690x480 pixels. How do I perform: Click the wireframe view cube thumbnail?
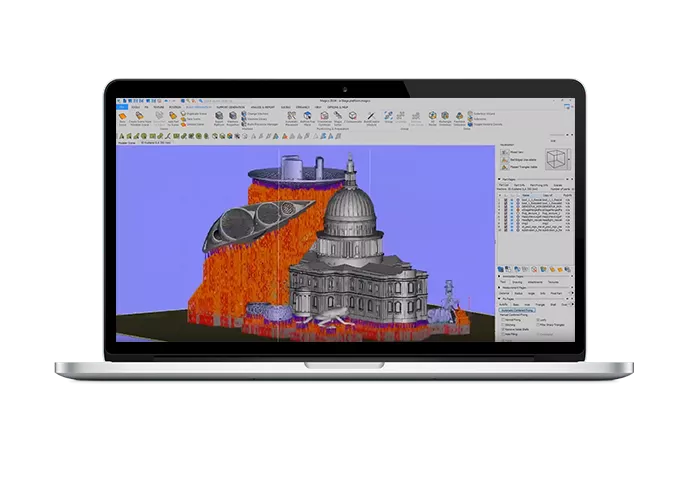tap(557, 159)
